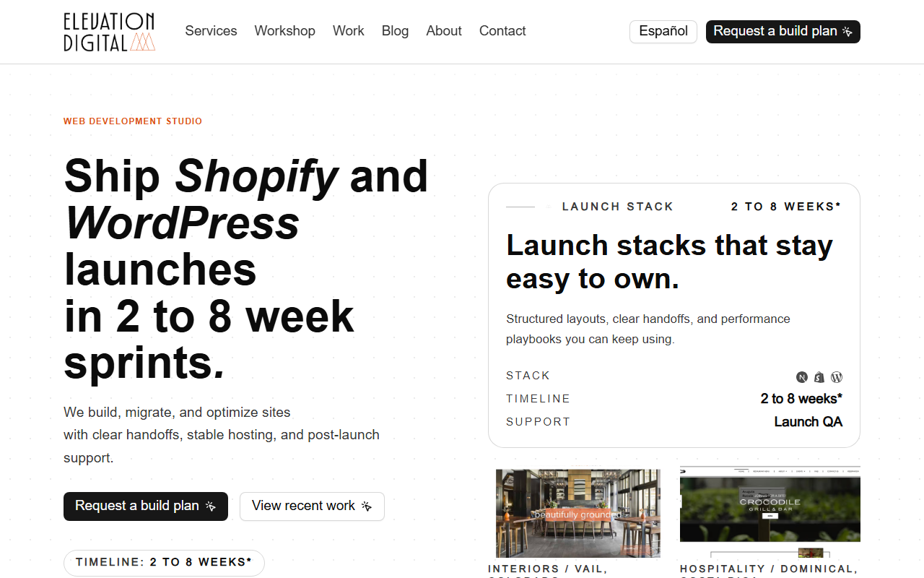The width and height of the screenshot is (924, 578).
Task: Open the Workshop nav item
Action: [284, 31]
